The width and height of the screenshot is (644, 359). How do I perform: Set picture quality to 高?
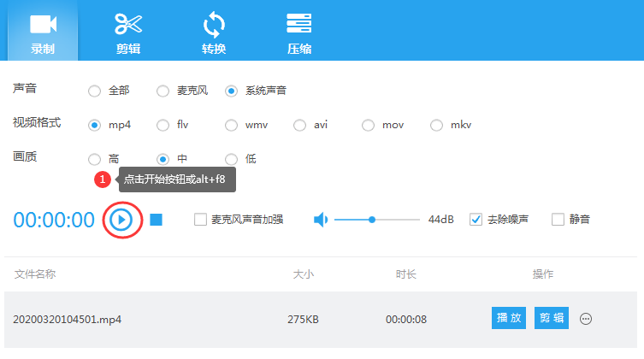coord(94,159)
